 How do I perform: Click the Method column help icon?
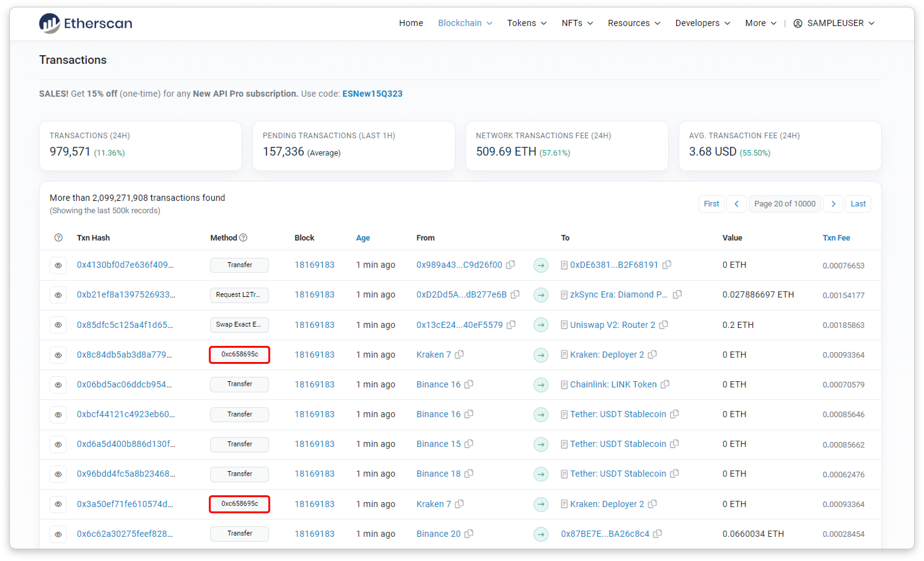coord(243,238)
